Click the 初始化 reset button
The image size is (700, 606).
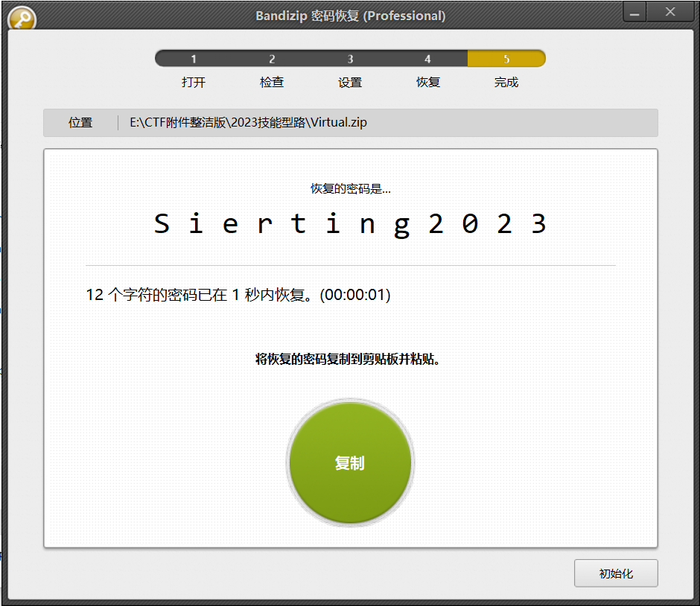point(616,573)
